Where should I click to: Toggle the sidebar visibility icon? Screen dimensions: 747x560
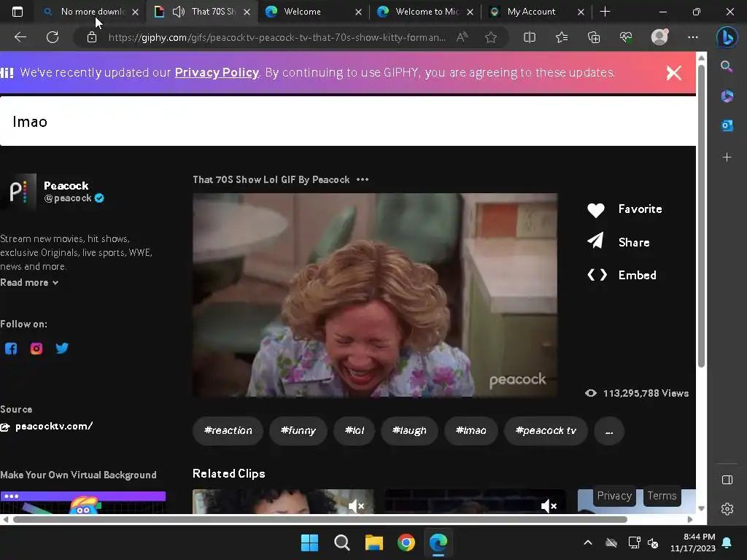[727, 480]
